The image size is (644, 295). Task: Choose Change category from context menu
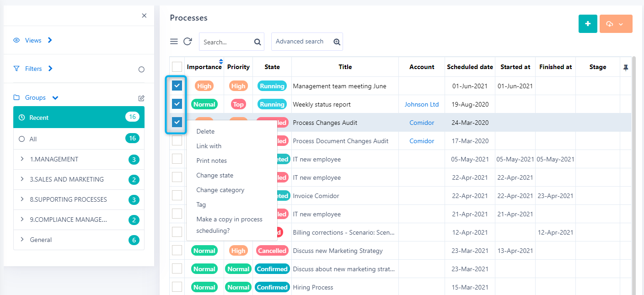click(x=220, y=190)
